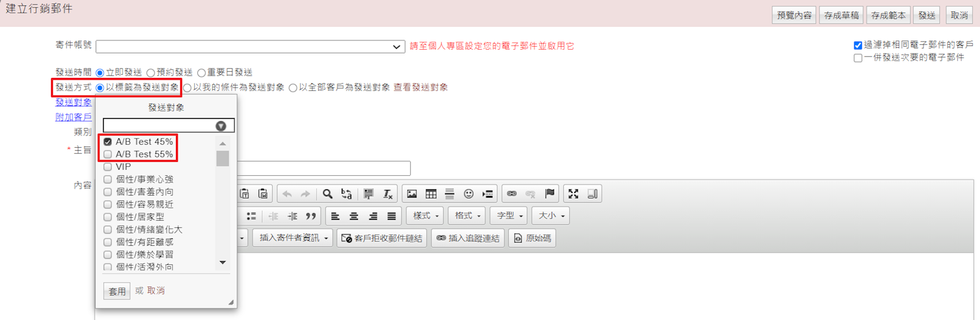Open the 格式 format dropdown
This screenshot has height=320, width=980.
tap(467, 216)
